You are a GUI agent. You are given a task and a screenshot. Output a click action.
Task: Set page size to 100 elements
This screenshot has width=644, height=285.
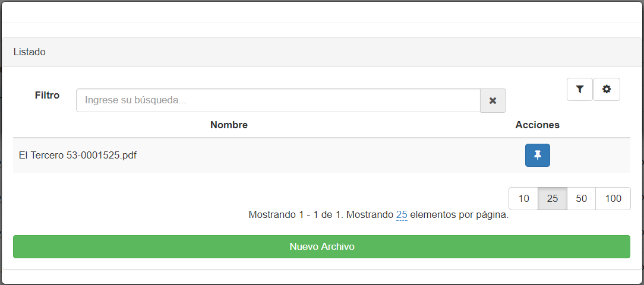[x=613, y=199]
